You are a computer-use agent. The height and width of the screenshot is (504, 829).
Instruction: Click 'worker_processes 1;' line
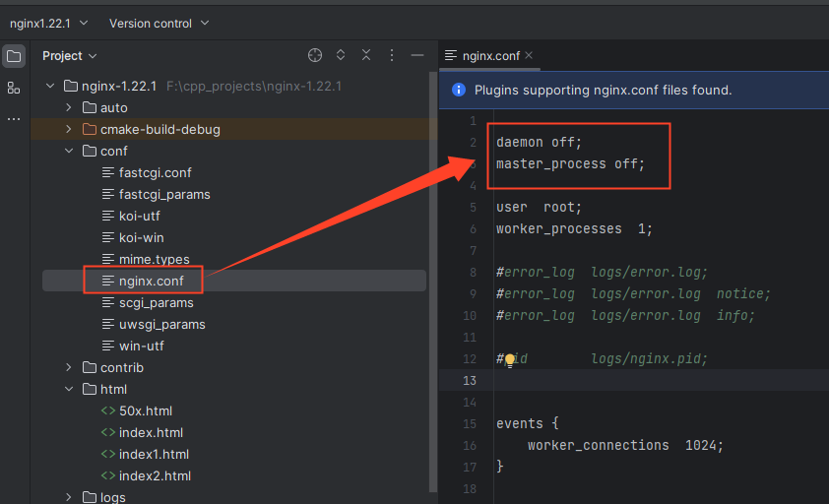[x=574, y=229]
